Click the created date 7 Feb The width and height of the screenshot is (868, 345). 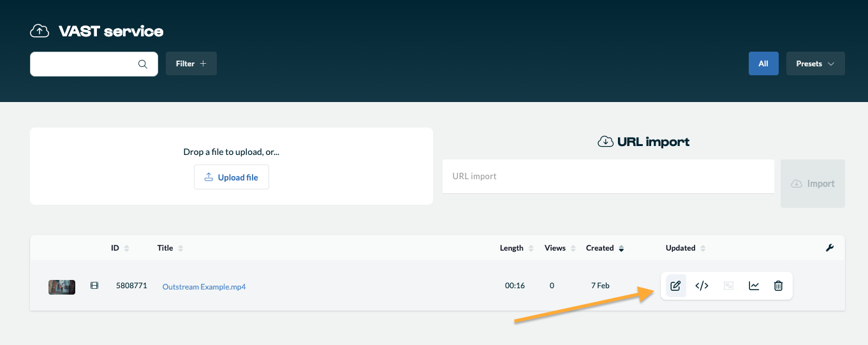[600, 286]
